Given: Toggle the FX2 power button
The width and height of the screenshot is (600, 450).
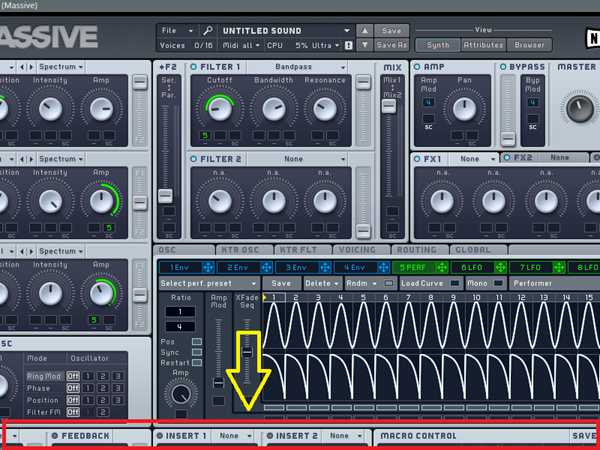Looking at the screenshot, I should (507, 158).
